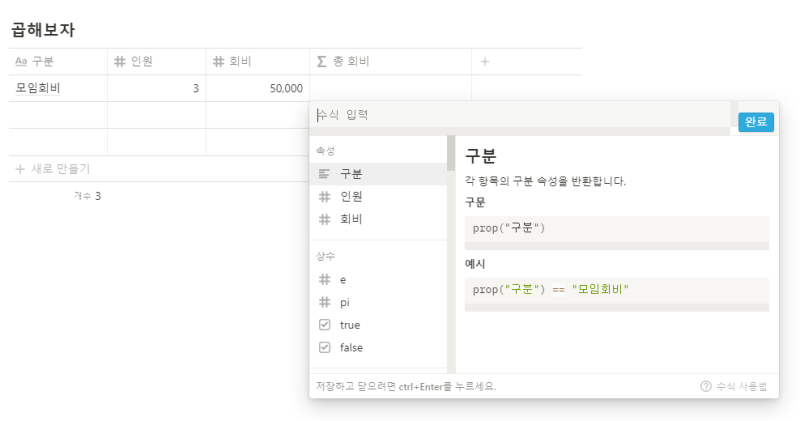This screenshot has width=800, height=421.
Task: Click the 모임회비 cell in the table
Action: click(x=40, y=88)
